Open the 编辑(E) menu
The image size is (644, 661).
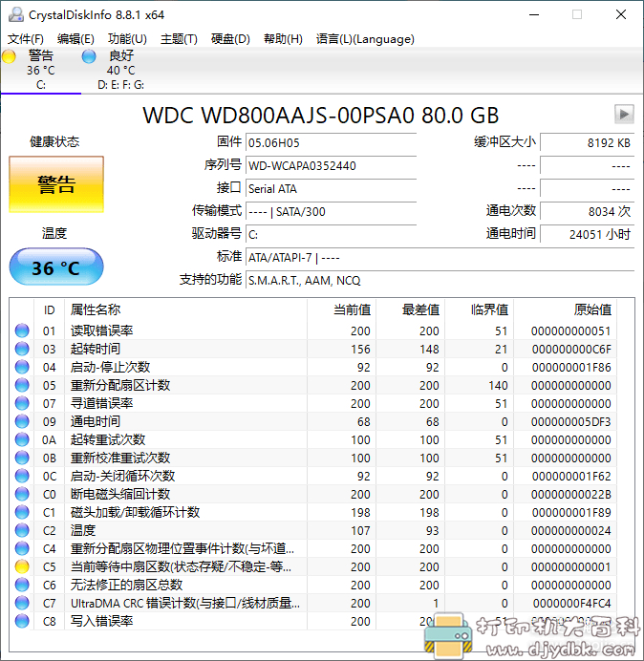(75, 39)
